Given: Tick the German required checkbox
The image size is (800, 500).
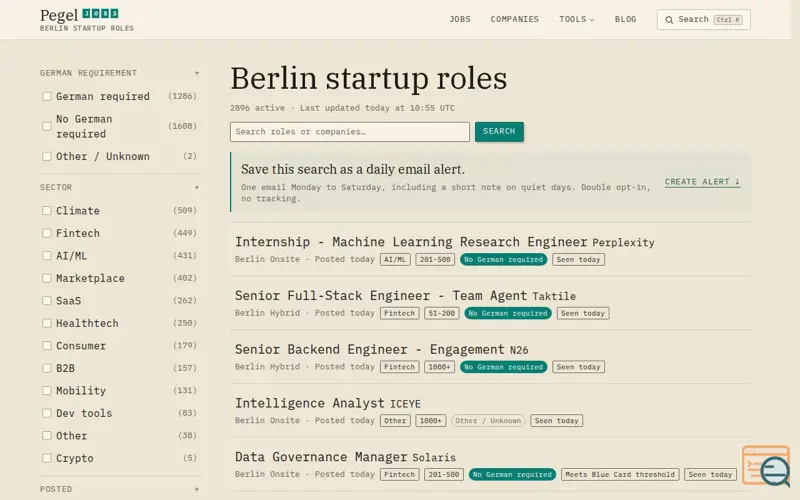Looking at the screenshot, I should [46, 96].
